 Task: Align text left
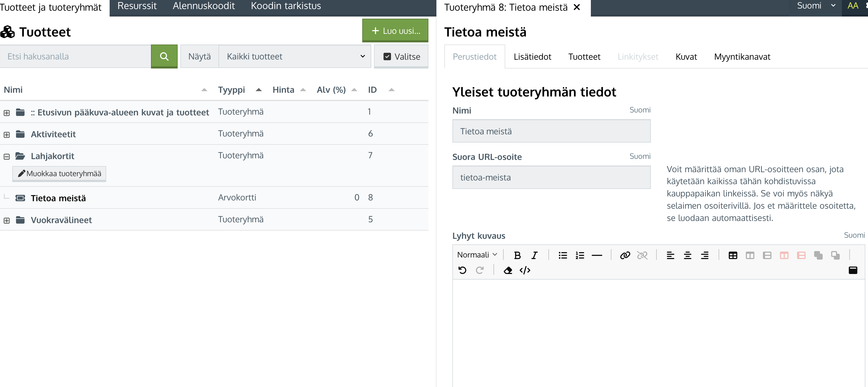point(670,255)
